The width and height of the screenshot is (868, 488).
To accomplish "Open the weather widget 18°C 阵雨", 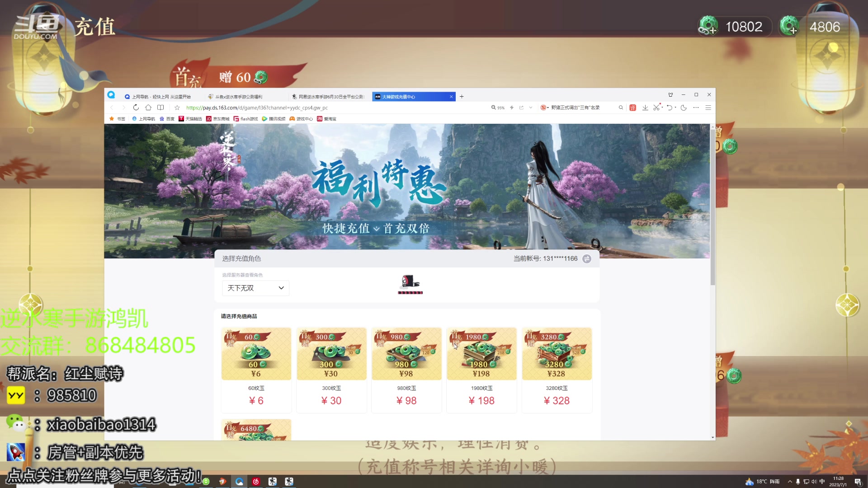I will coord(763,482).
